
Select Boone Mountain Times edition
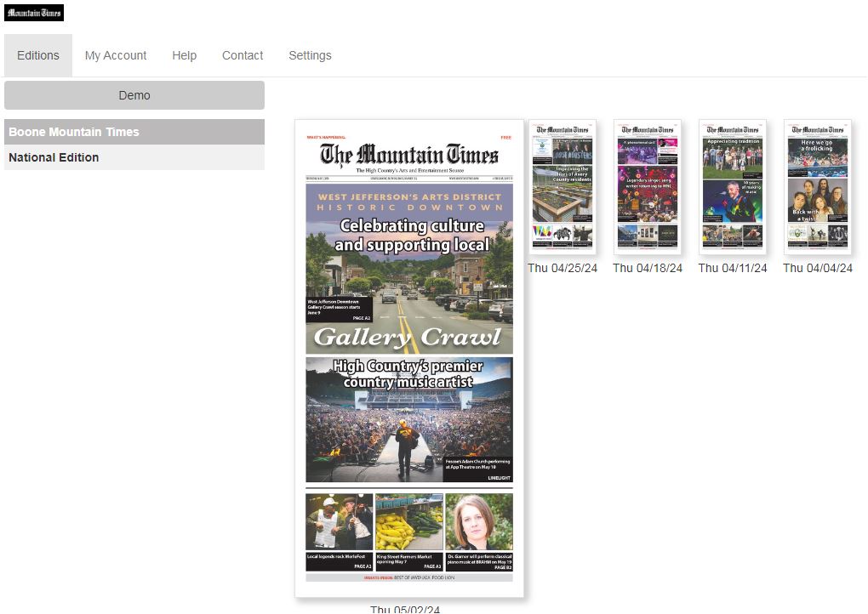tap(134, 132)
